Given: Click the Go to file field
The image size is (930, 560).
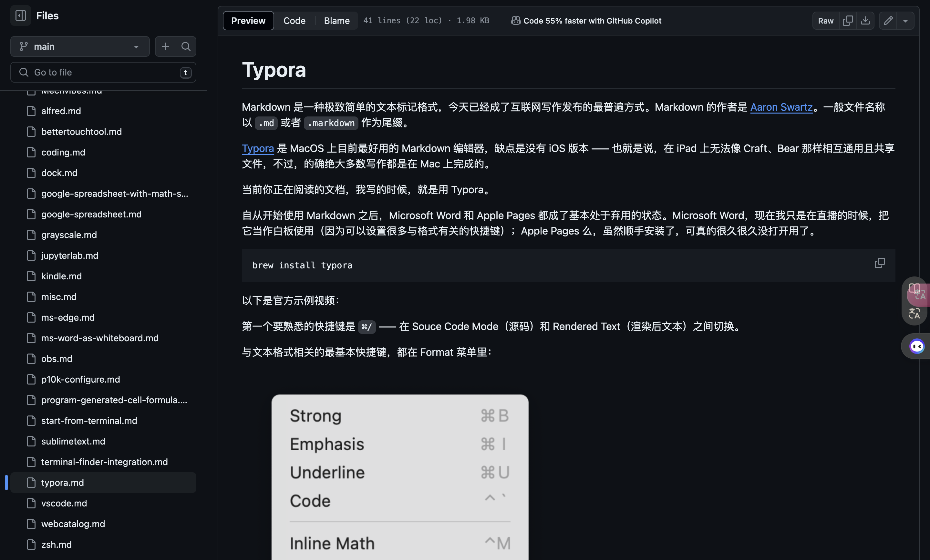Looking at the screenshot, I should (x=102, y=72).
